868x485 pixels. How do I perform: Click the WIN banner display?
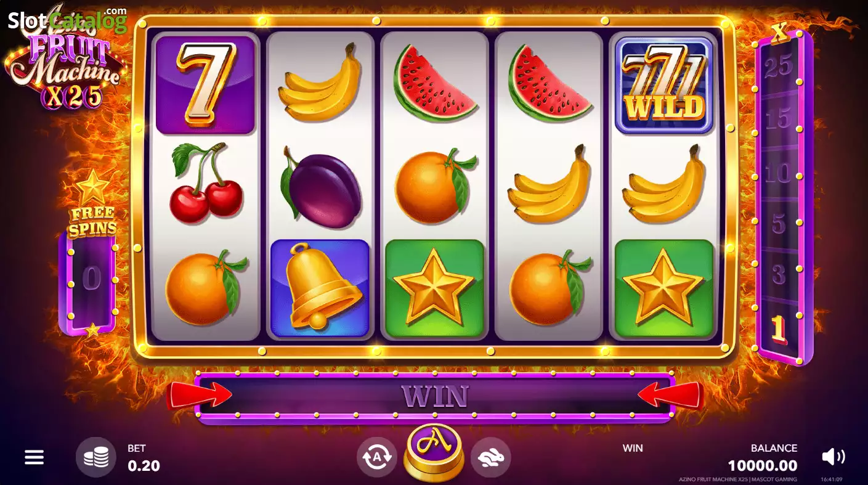coord(435,396)
